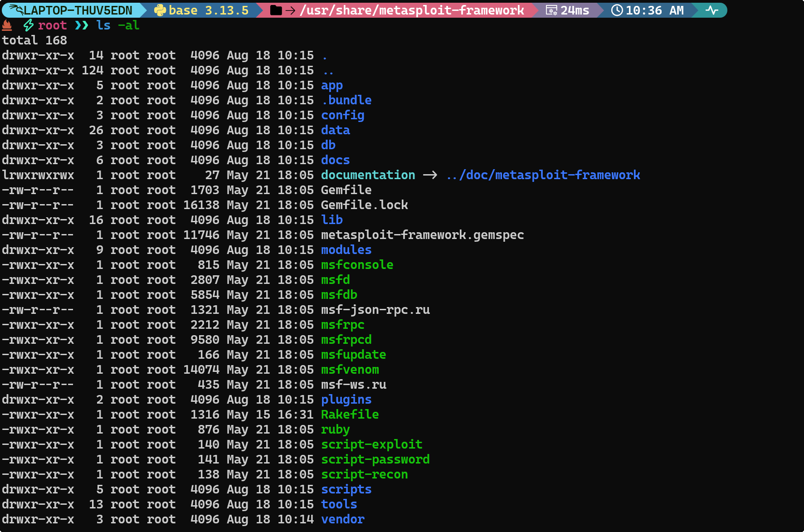Click the /usr/share/metasploit-framework path text
The width and height of the screenshot is (804, 532).
[x=411, y=10]
